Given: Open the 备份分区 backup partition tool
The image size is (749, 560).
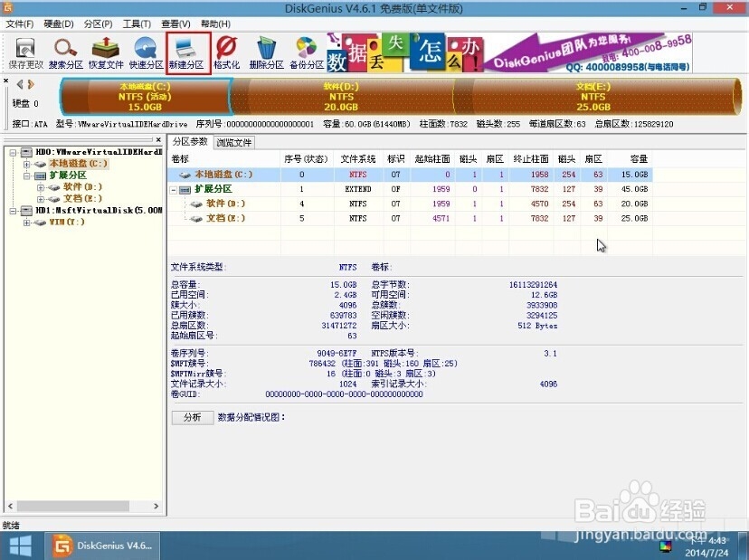Looking at the screenshot, I should click(307, 53).
